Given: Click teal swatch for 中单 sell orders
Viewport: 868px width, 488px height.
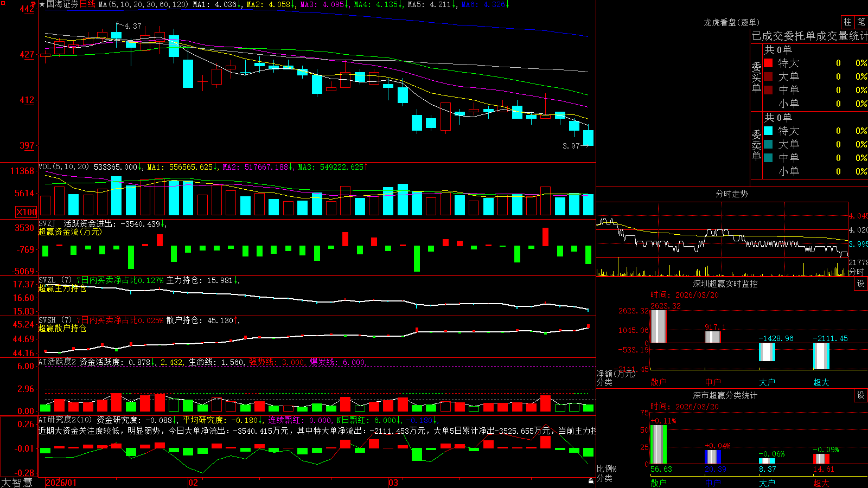Looking at the screenshot, I should (768, 158).
